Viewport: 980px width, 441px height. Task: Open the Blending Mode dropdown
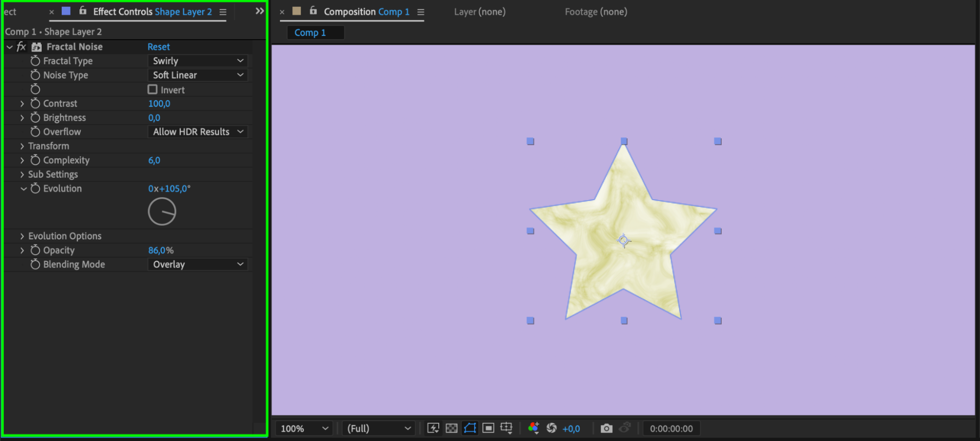[198, 264]
